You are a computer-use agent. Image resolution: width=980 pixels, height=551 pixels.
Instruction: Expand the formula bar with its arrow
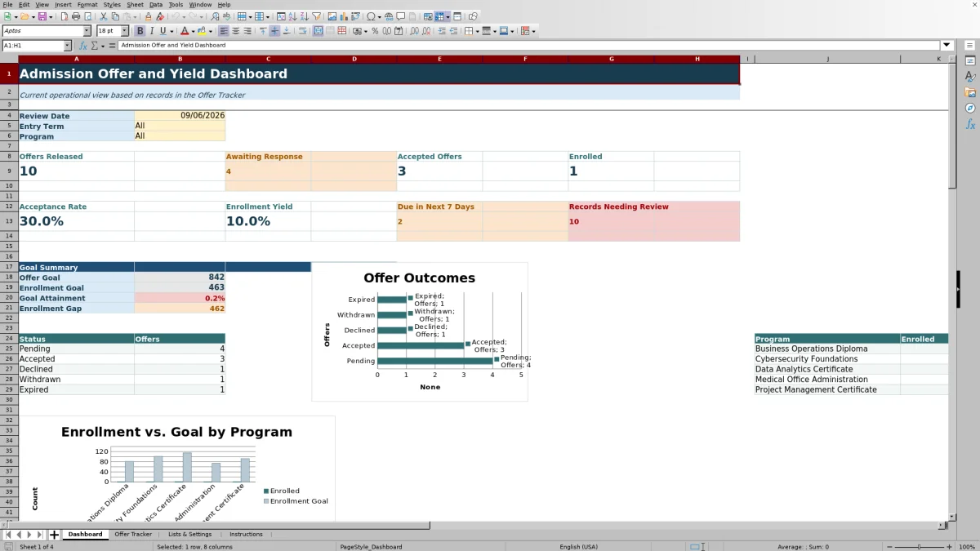[x=947, y=46]
